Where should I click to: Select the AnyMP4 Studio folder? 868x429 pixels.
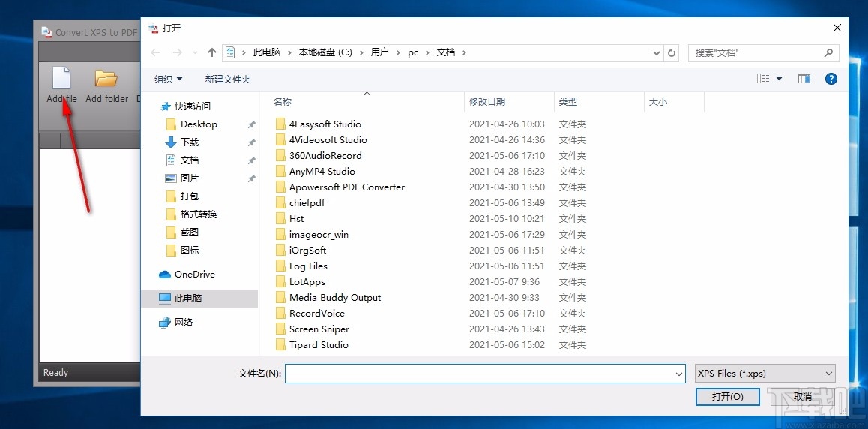(322, 172)
